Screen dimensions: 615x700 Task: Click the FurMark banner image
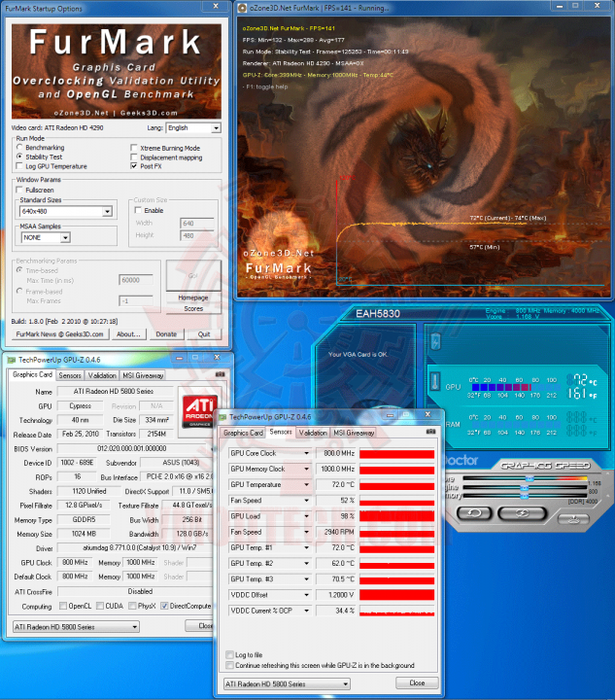pyautogui.click(x=117, y=71)
